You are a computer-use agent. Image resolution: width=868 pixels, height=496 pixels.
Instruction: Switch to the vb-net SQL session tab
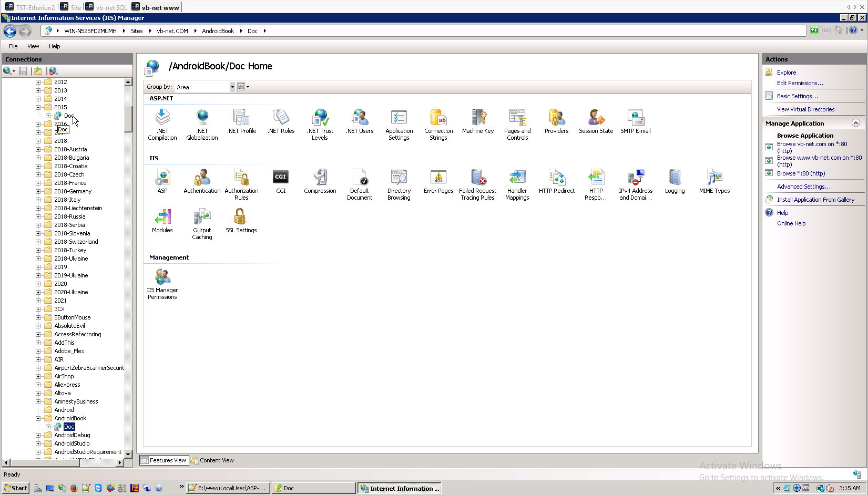pos(107,7)
